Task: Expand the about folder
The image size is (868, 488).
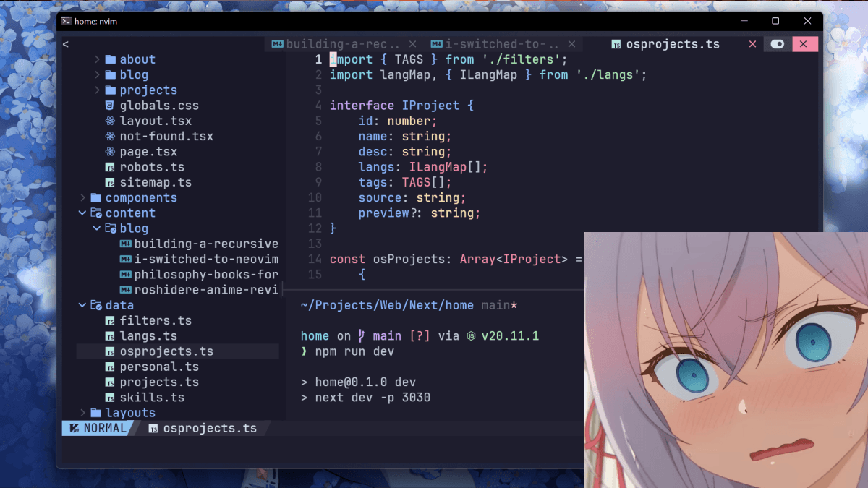Action: [97, 59]
